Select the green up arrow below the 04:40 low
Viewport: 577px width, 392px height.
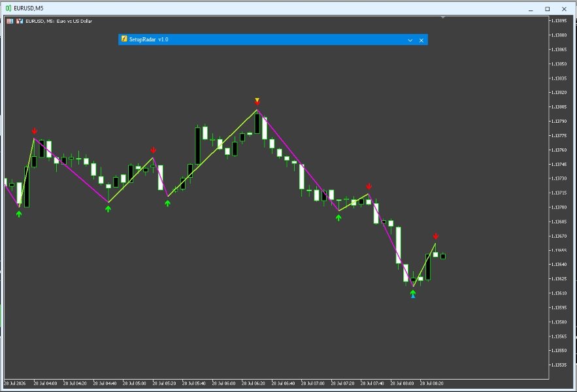[x=108, y=208]
